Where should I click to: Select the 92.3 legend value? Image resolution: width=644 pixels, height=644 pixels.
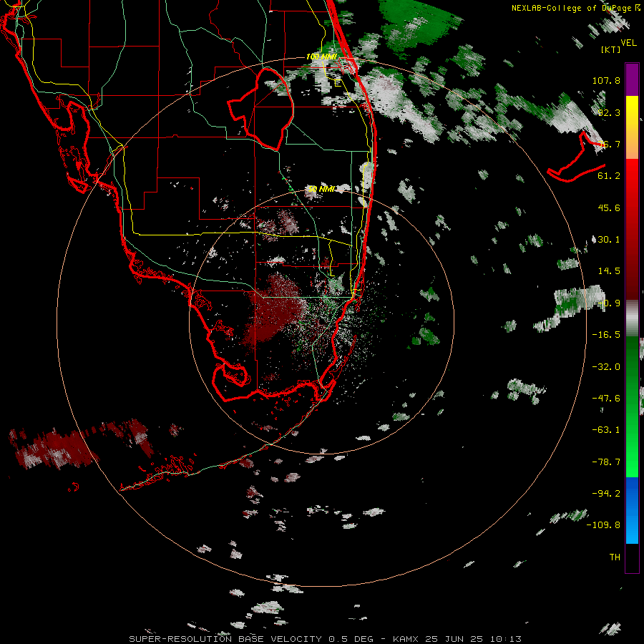click(609, 112)
